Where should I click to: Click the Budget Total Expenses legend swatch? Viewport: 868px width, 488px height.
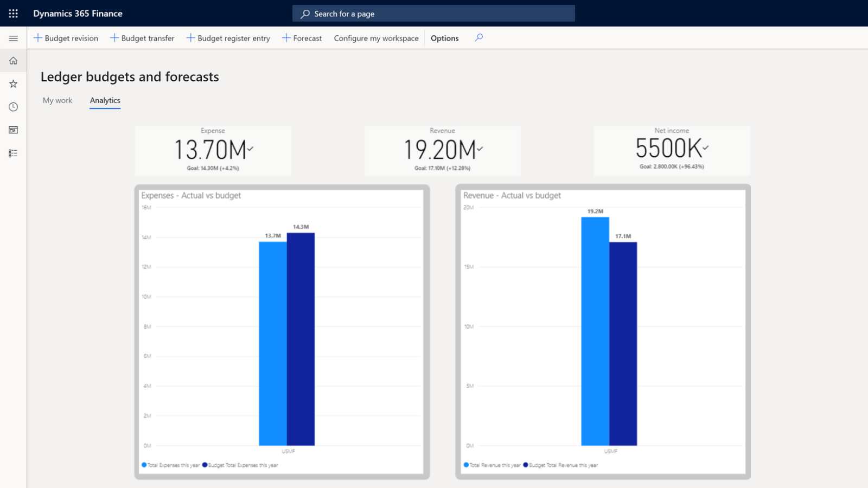pyautogui.click(x=205, y=465)
